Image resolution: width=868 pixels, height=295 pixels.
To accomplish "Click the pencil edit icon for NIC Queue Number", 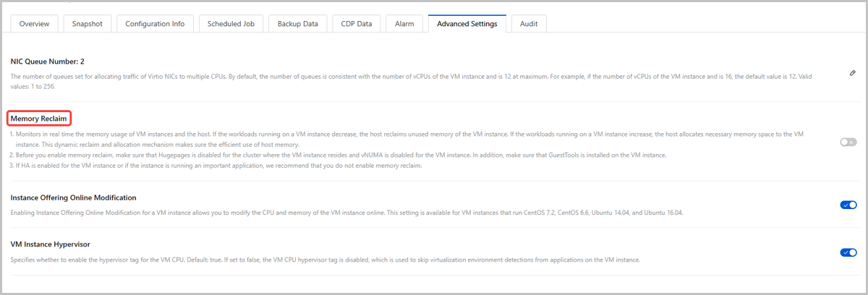I will (x=853, y=73).
